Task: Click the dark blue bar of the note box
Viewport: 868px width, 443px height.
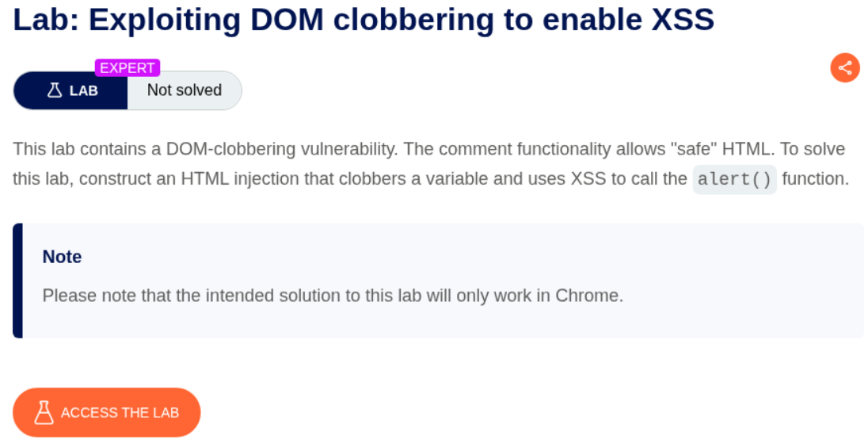Action: coord(17,281)
